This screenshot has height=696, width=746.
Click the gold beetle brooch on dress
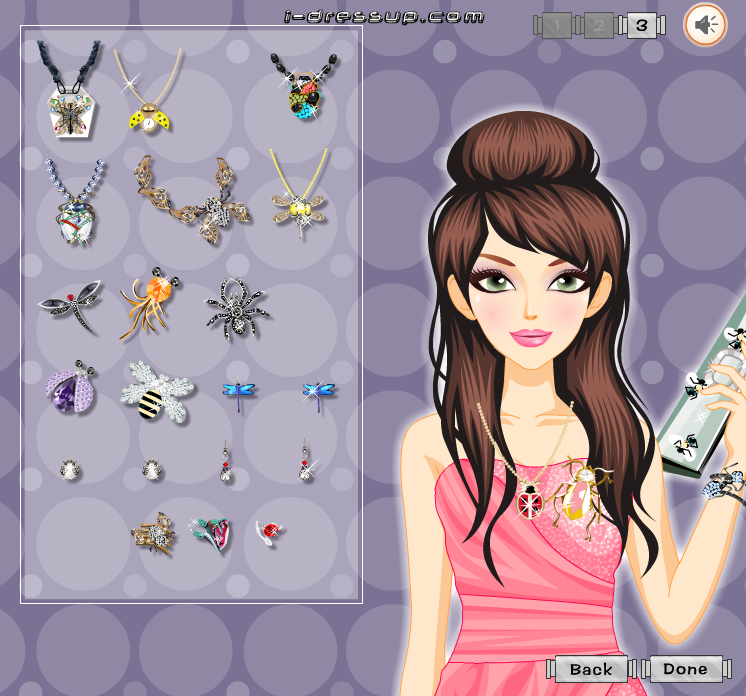pyautogui.click(x=579, y=497)
